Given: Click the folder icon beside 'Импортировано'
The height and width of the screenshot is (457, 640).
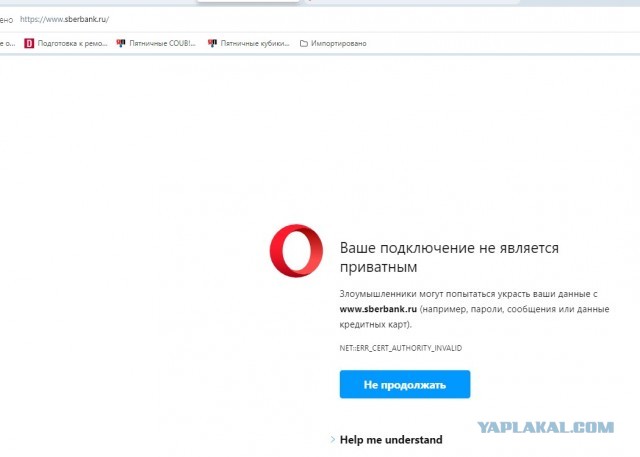Looking at the screenshot, I should coord(304,43).
